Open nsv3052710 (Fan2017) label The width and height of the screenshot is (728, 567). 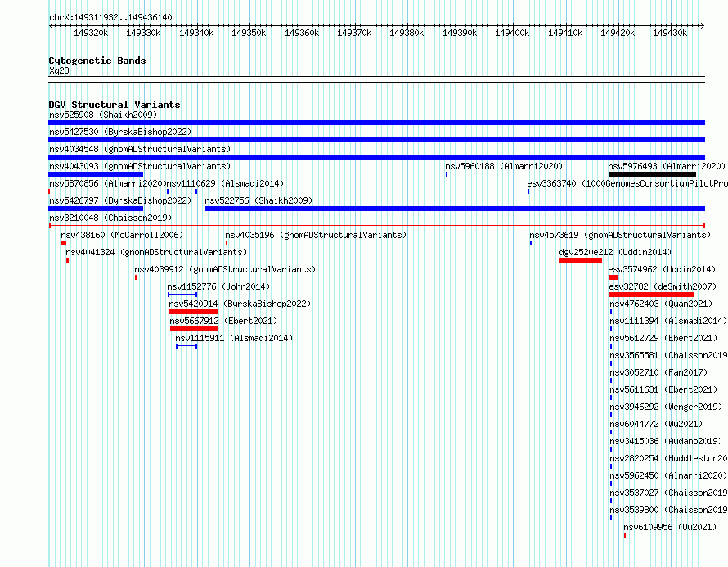[658, 372]
